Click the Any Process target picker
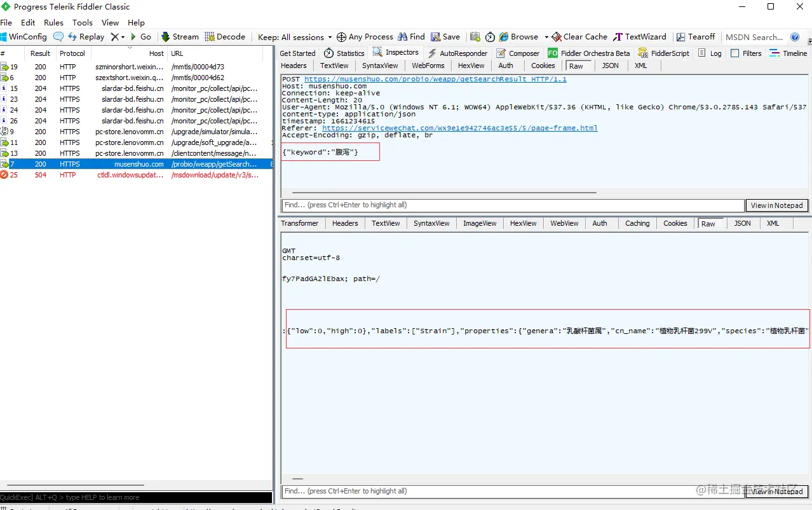This screenshot has width=812, height=510. pyautogui.click(x=365, y=37)
